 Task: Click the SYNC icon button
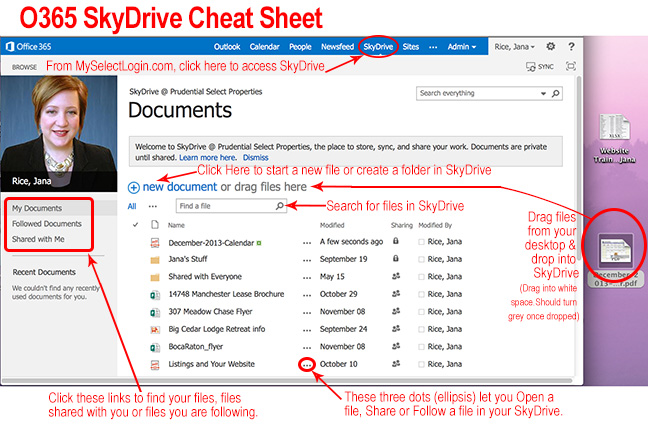(x=539, y=67)
